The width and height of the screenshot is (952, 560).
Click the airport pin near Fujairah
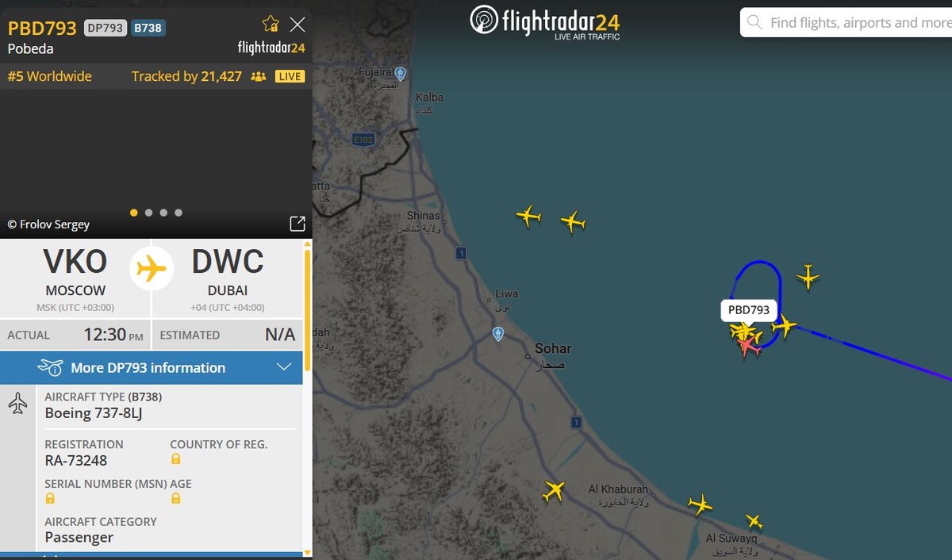click(401, 74)
